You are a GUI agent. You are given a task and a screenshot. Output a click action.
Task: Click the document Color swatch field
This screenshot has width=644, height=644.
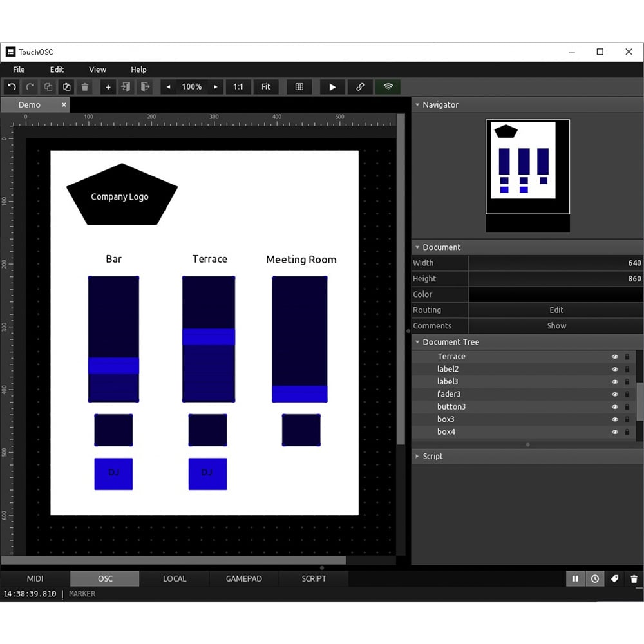[x=555, y=294]
